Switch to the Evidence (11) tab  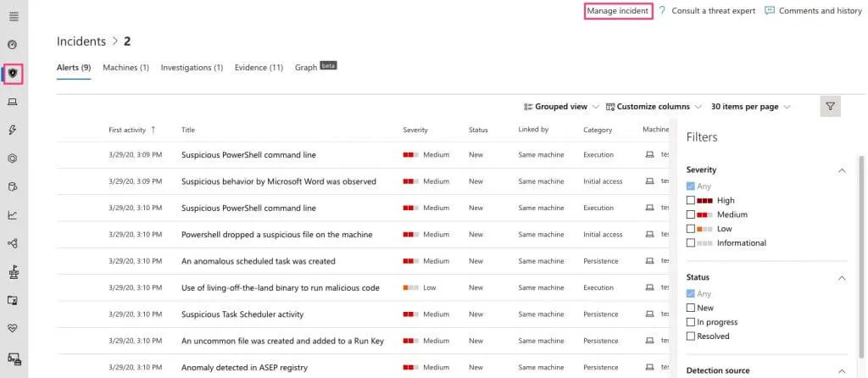click(x=259, y=68)
